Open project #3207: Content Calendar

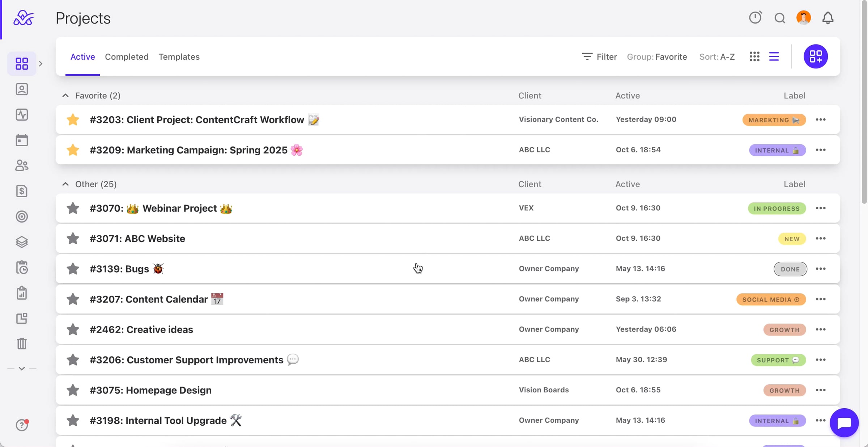[448, 299]
